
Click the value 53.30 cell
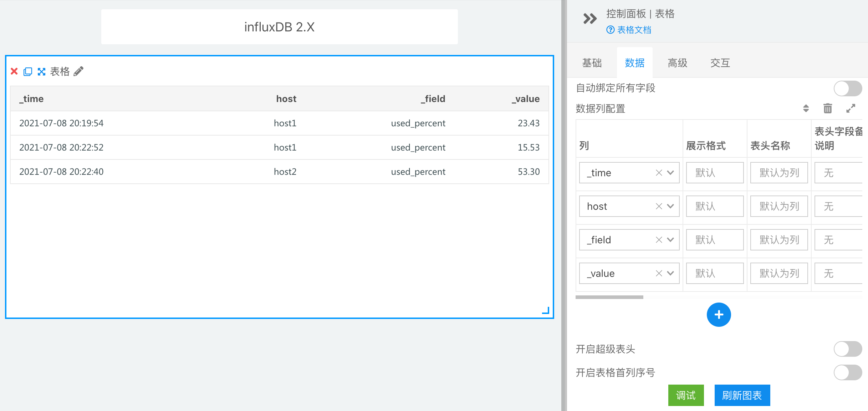click(x=529, y=172)
